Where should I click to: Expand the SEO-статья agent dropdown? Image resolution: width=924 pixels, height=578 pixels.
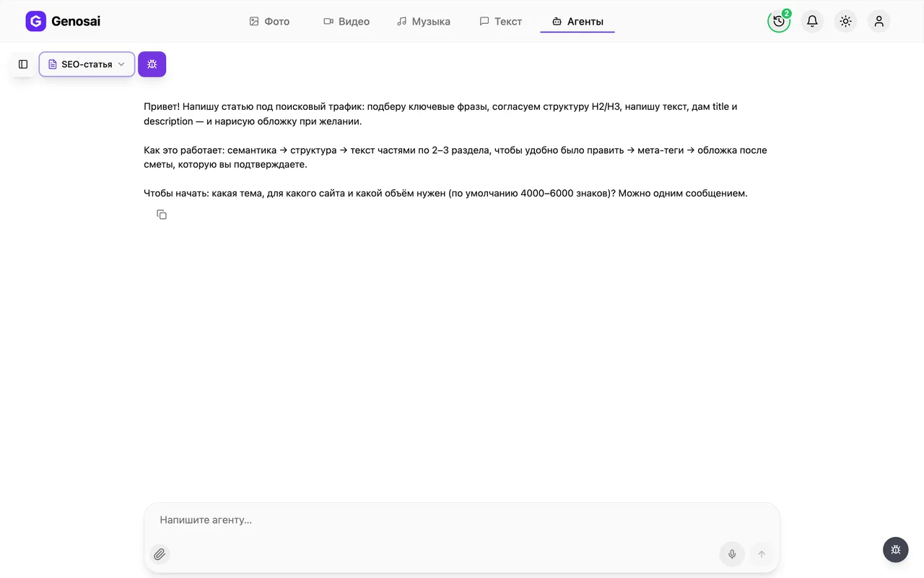coord(87,64)
